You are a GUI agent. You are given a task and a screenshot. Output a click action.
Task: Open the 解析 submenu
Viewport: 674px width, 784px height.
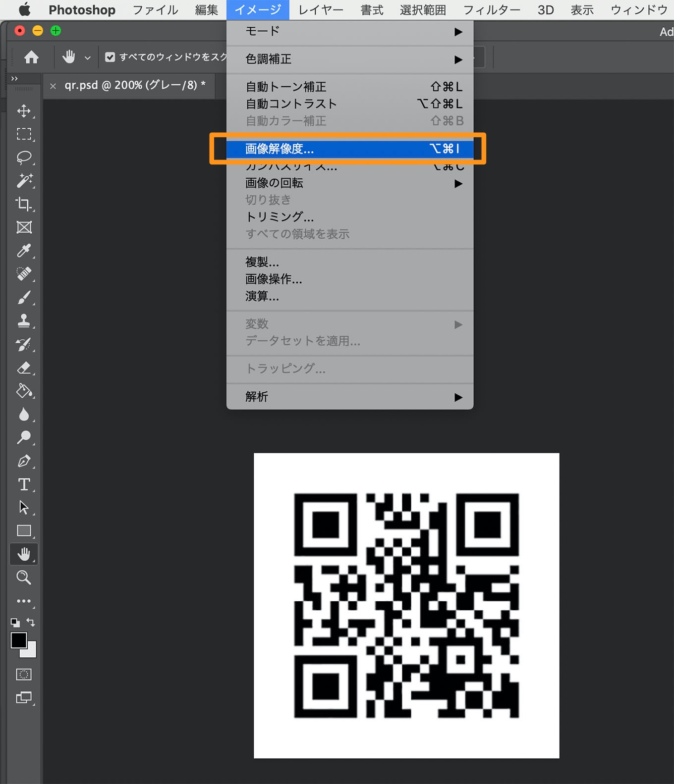click(350, 397)
